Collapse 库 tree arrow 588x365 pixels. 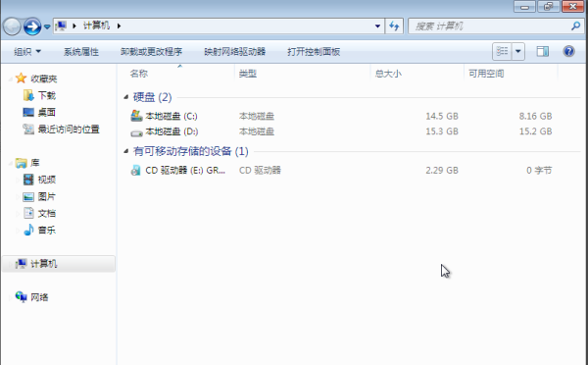10,163
